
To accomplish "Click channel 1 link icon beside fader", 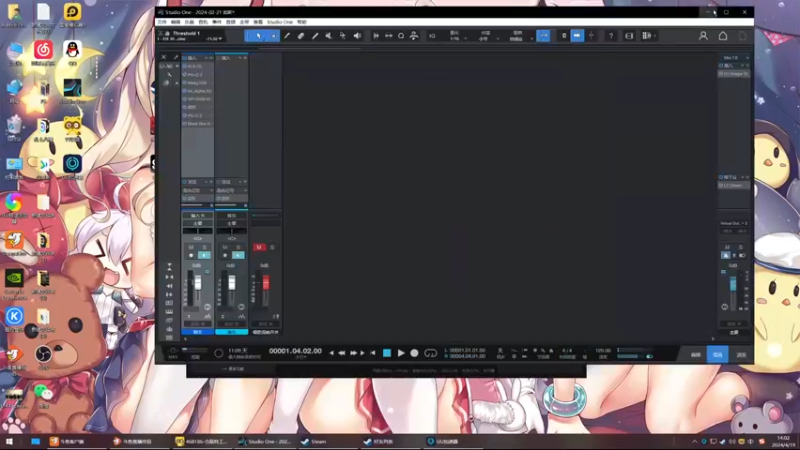I will [207, 307].
